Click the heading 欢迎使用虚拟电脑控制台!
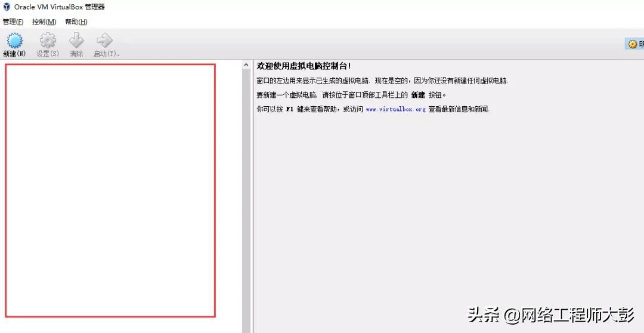Image resolution: width=644 pixels, height=333 pixels. pyautogui.click(x=304, y=66)
